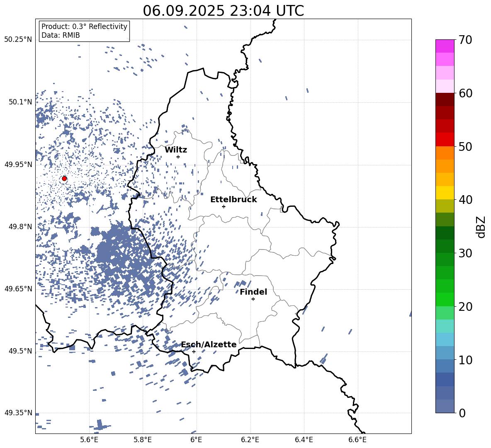Image resolution: width=491 pixels, height=448 pixels.
Task: Pick the yellow colorbar swatch above 40
Action: 445,193
